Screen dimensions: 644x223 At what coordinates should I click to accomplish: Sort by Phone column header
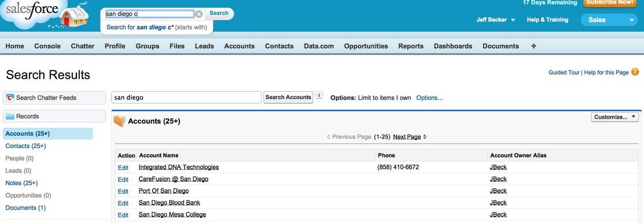point(386,155)
